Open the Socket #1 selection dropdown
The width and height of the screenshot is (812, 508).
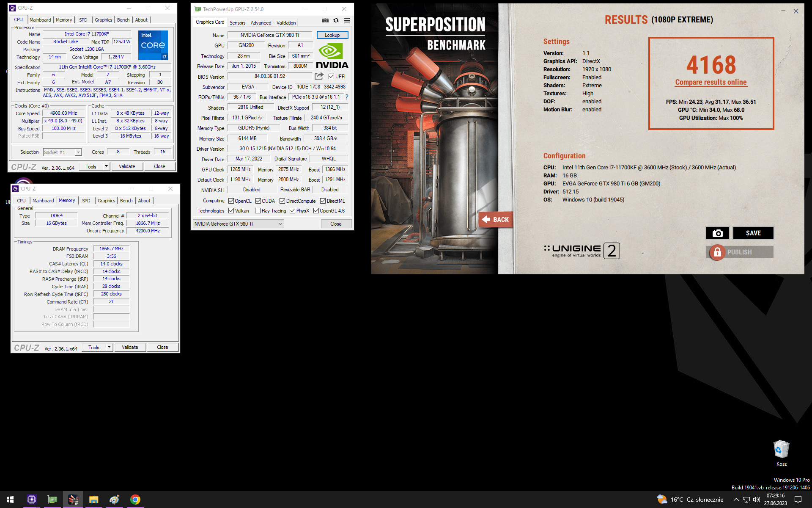point(62,152)
